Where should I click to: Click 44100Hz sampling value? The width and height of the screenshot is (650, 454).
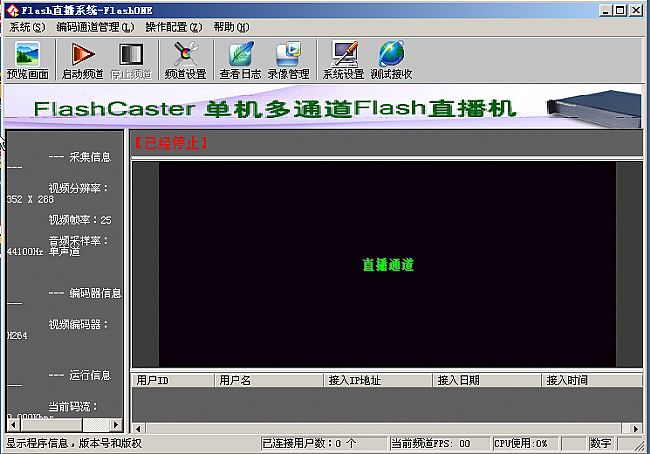coord(25,251)
